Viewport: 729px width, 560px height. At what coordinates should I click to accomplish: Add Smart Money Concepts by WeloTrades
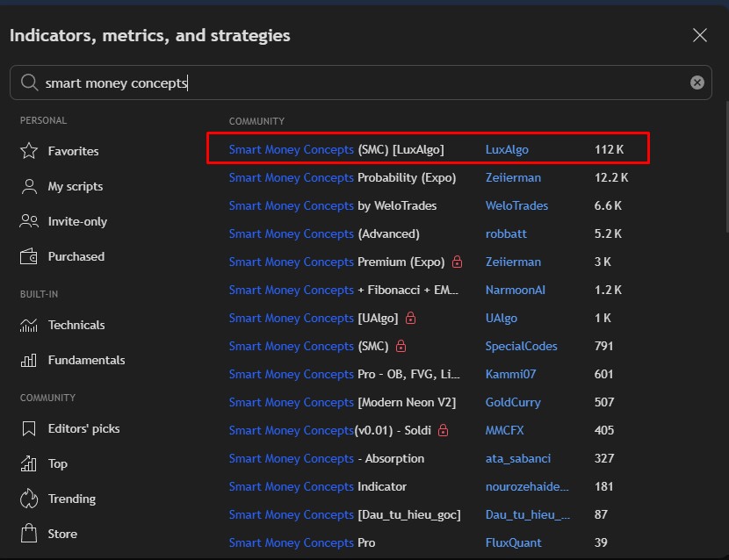point(332,205)
